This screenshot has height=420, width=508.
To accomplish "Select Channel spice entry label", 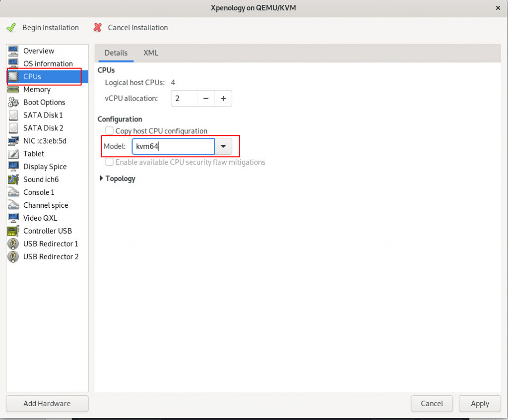I will tap(46, 205).
